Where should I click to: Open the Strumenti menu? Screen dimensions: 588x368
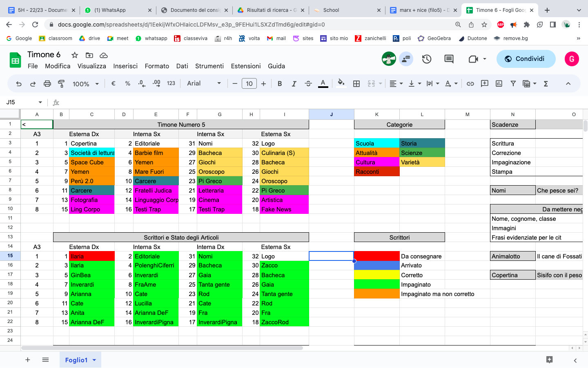click(209, 66)
